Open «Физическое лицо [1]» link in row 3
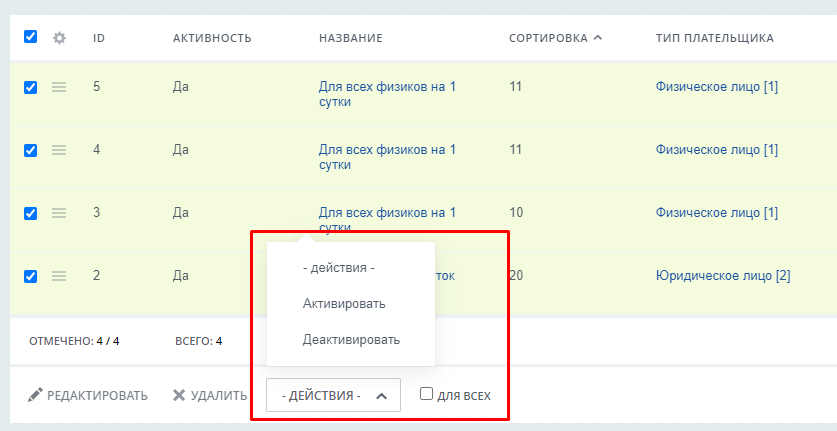This screenshot has width=837, height=431. (717, 213)
